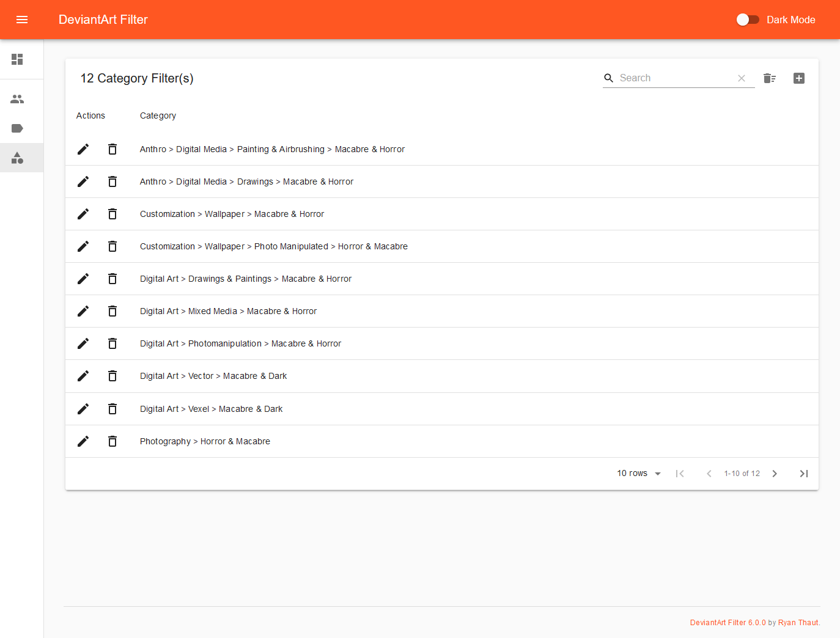Click the delete all filters icon
Screen dimensions: 840x638
770,78
